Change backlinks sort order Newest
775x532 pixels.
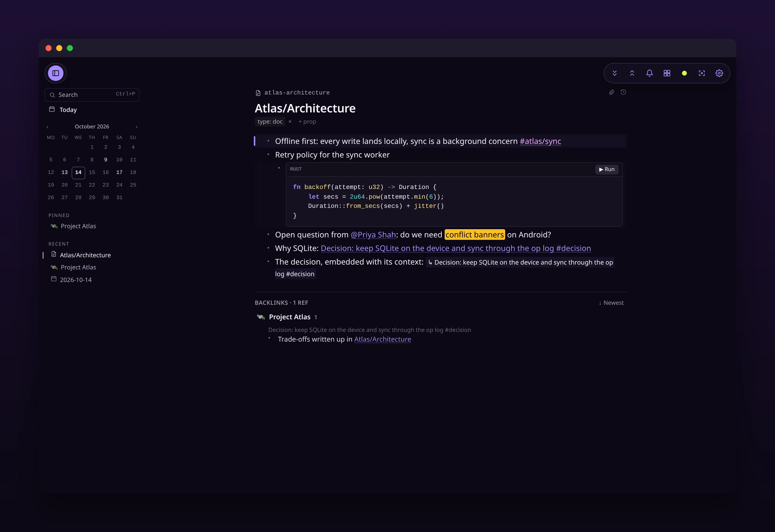pyautogui.click(x=611, y=303)
